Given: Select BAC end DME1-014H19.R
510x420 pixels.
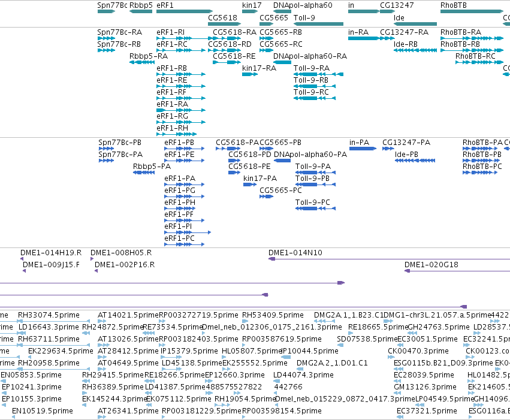Looking at the screenshot, I should click(51, 253).
